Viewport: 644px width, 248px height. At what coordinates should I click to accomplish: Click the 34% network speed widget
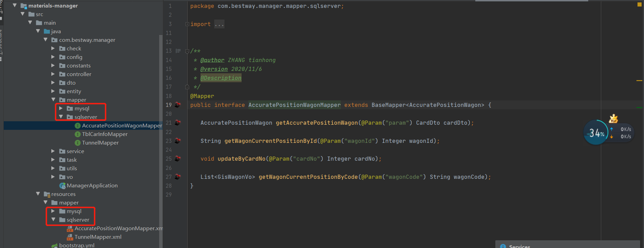(596, 133)
